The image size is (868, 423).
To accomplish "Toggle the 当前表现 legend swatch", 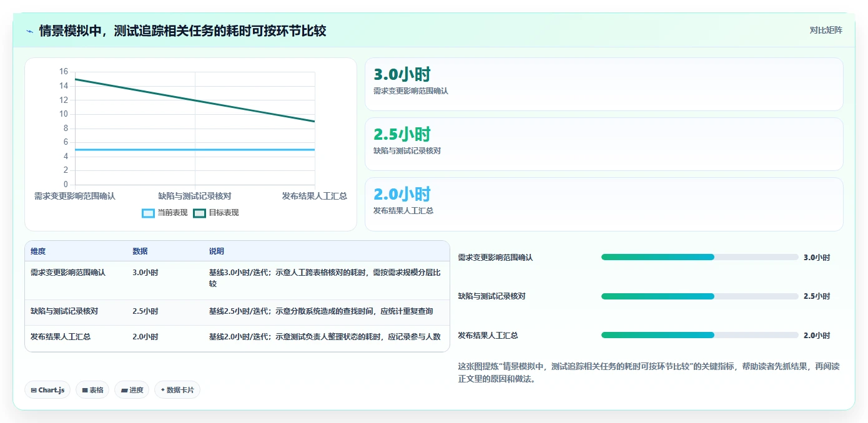I will point(148,213).
